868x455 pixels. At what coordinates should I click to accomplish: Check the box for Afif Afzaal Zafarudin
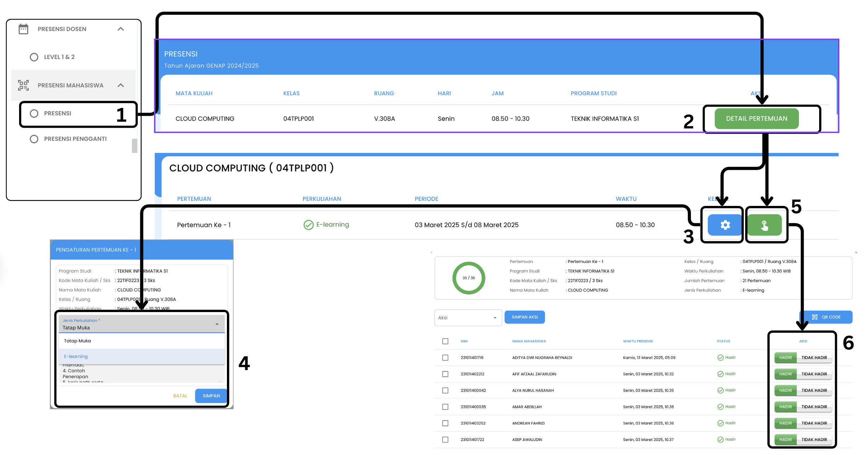click(445, 374)
